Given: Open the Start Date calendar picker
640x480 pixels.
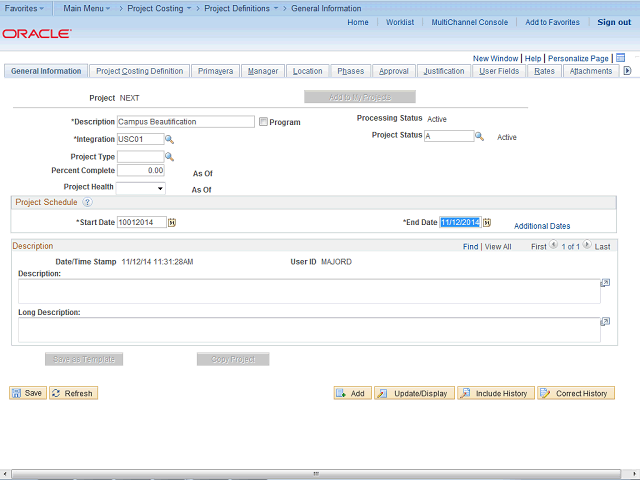Looking at the screenshot, I should point(172,222).
